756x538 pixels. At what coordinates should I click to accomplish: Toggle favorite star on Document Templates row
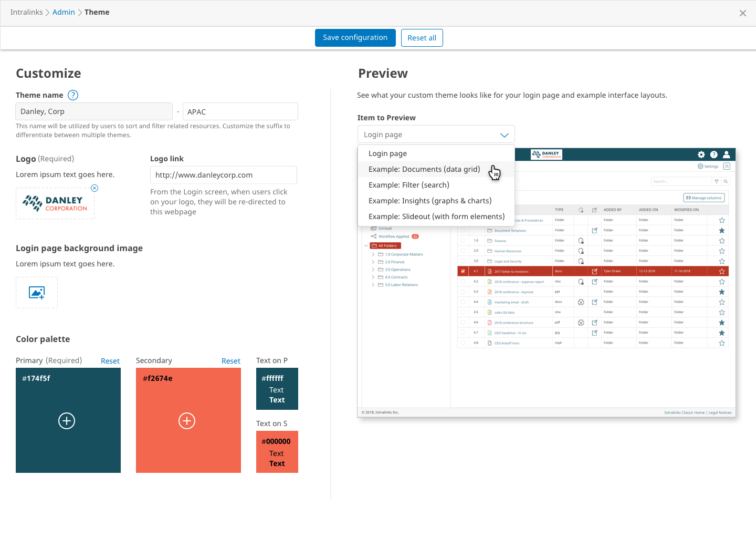click(x=722, y=231)
